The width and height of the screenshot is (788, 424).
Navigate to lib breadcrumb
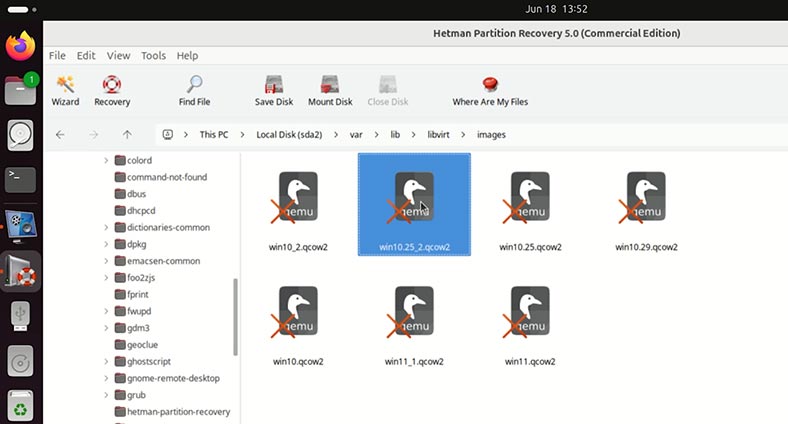(x=396, y=135)
